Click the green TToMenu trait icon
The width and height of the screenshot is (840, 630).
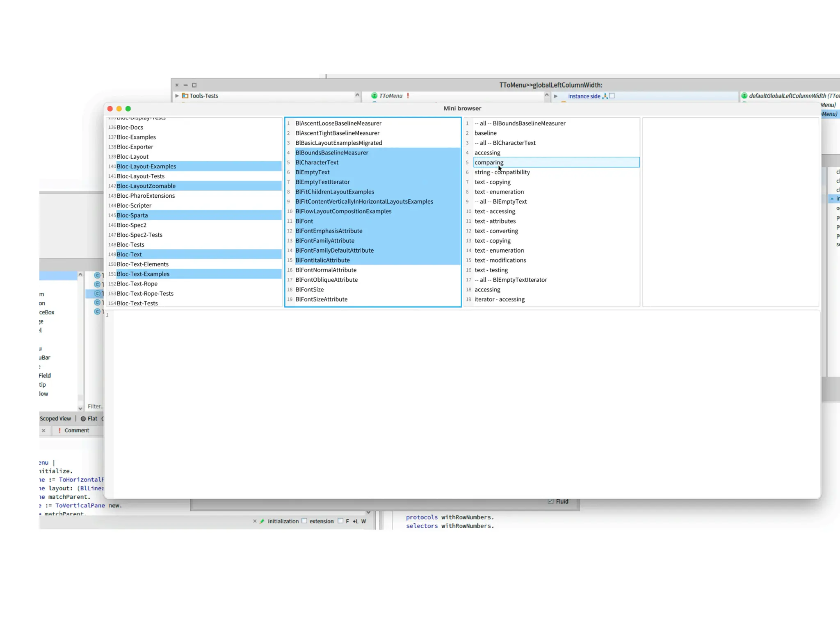coord(374,96)
